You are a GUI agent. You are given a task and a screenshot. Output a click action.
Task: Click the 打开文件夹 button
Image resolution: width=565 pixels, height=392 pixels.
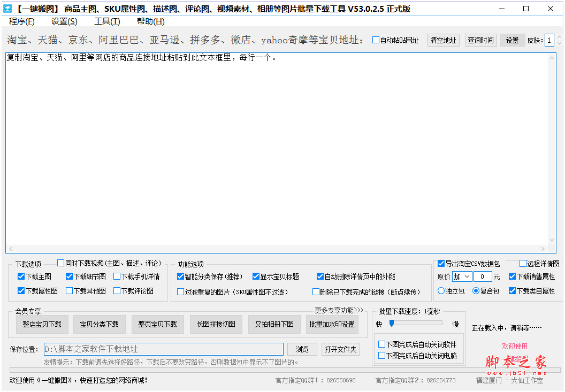click(340, 349)
